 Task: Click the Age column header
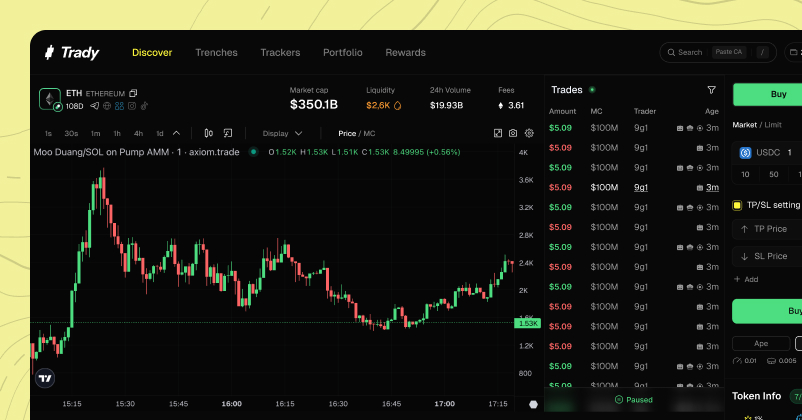(x=712, y=111)
